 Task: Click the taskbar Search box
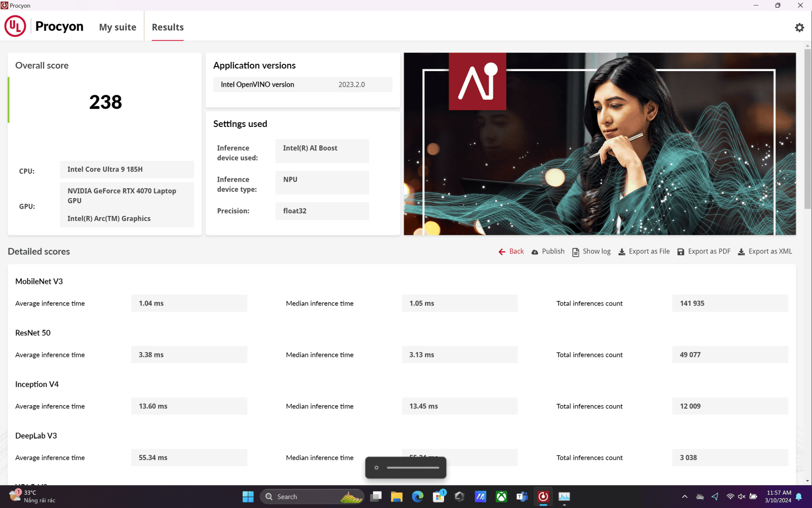pos(312,497)
